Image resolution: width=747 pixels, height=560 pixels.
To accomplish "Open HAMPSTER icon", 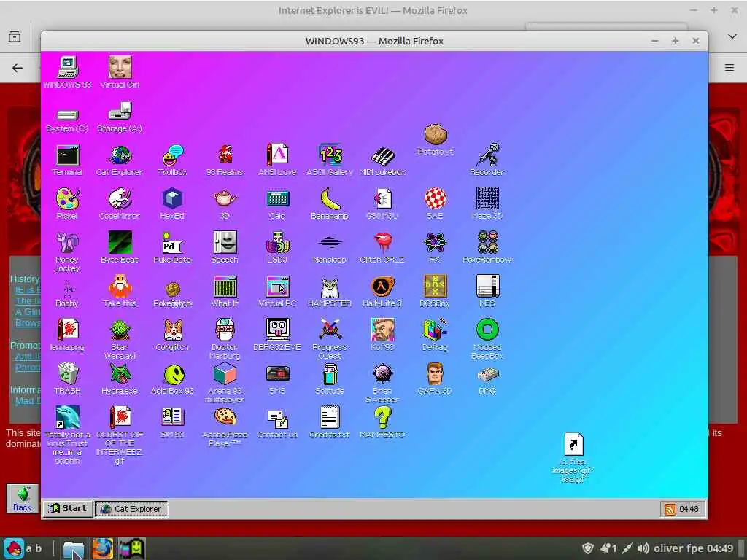I will pyautogui.click(x=330, y=287).
